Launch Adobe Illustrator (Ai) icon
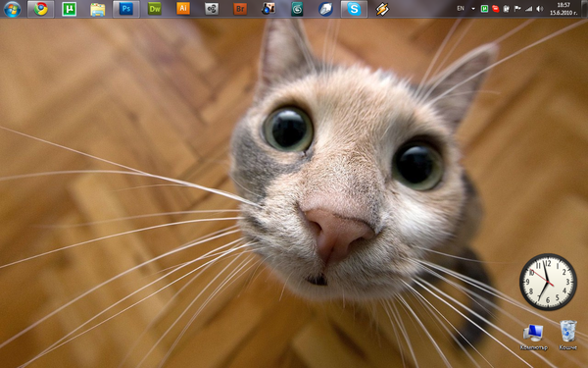Viewport: 588px width, 368px height. pos(183,9)
